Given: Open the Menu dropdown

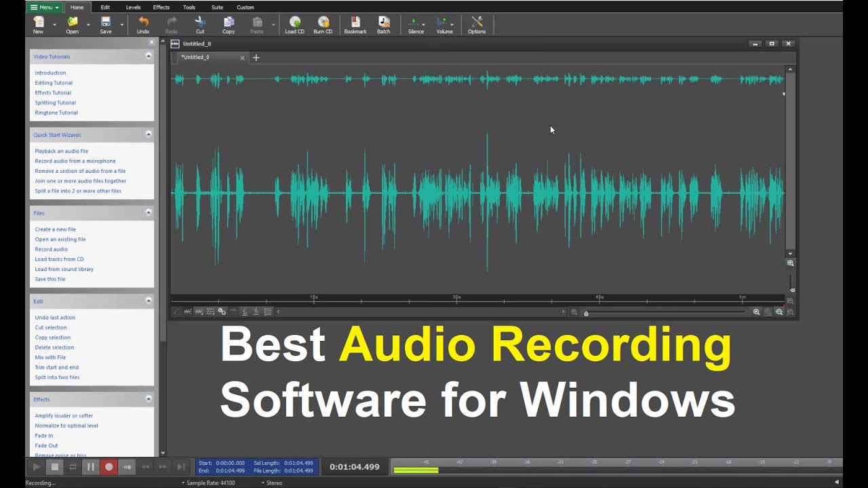Looking at the screenshot, I should click(44, 7).
